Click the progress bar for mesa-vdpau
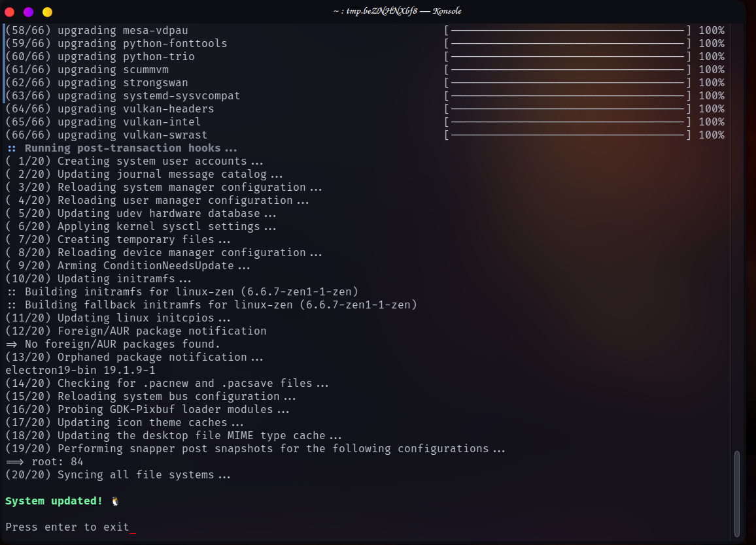 568,30
